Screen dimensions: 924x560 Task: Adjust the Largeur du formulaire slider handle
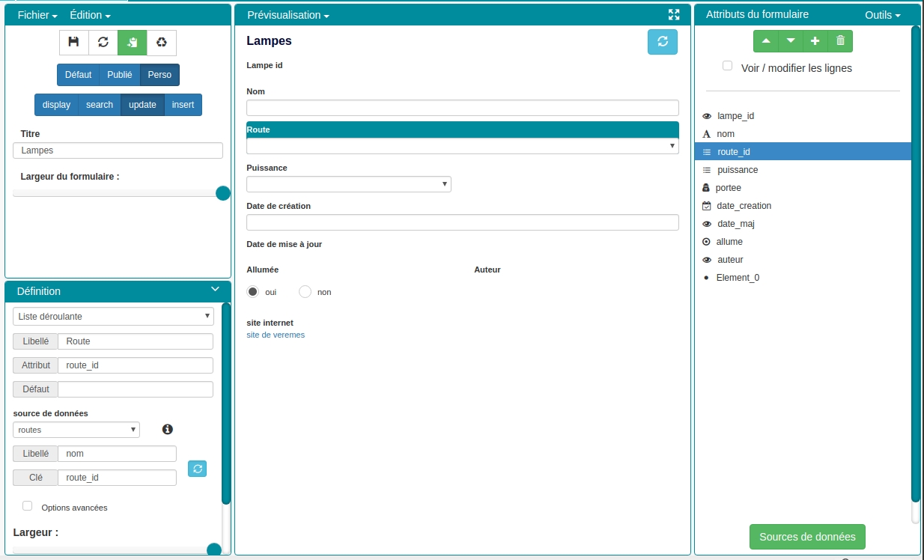pyautogui.click(x=222, y=193)
